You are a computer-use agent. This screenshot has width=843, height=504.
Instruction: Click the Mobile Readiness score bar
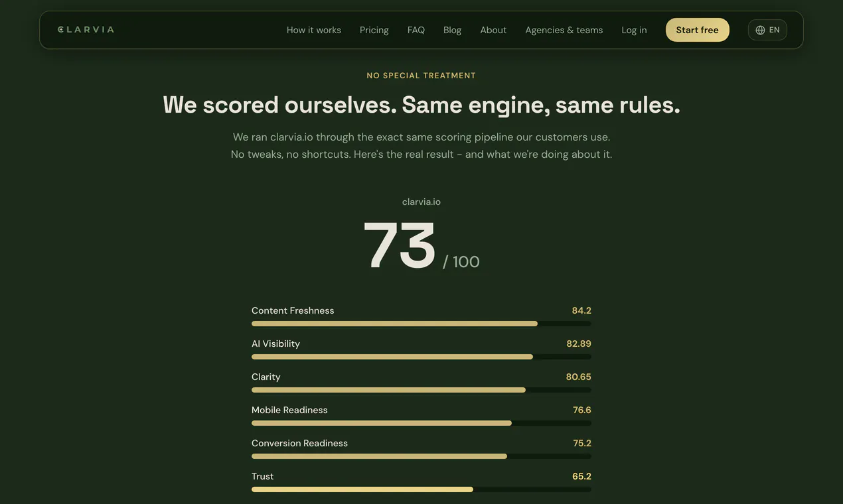[x=421, y=423]
